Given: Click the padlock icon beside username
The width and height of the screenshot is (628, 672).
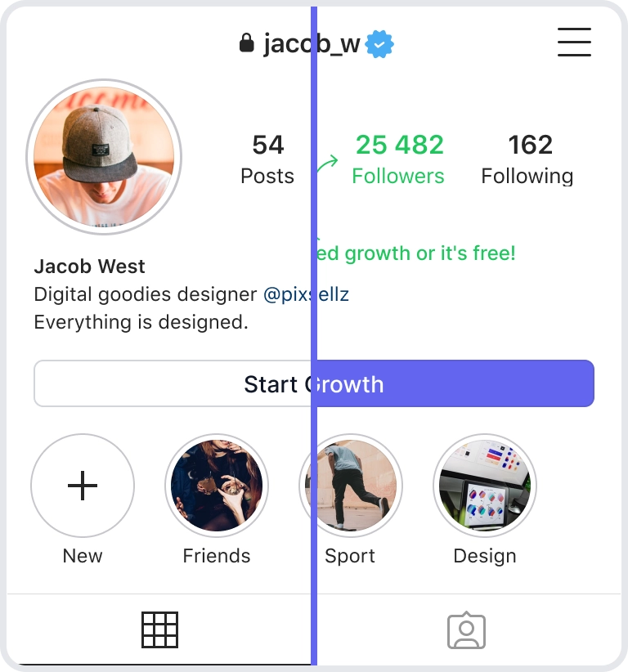Looking at the screenshot, I should tap(246, 43).
